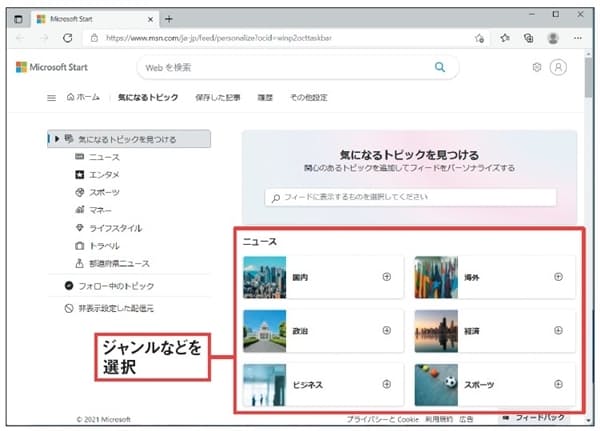Switch to the 保存した記事 tab
Viewport: 600px width, 431px height.
(216, 98)
